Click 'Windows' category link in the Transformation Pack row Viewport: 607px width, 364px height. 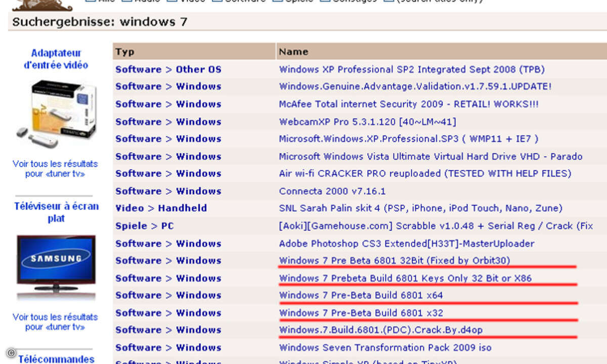pyautogui.click(x=198, y=348)
